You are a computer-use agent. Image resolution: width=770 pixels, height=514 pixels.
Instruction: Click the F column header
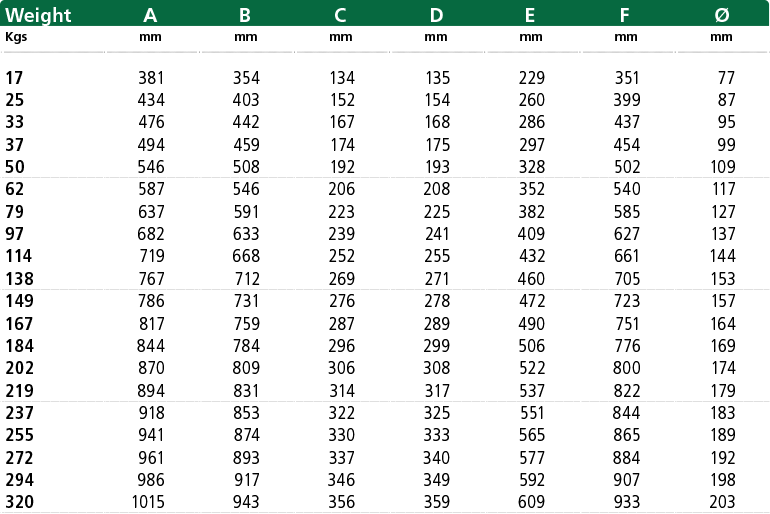click(625, 15)
